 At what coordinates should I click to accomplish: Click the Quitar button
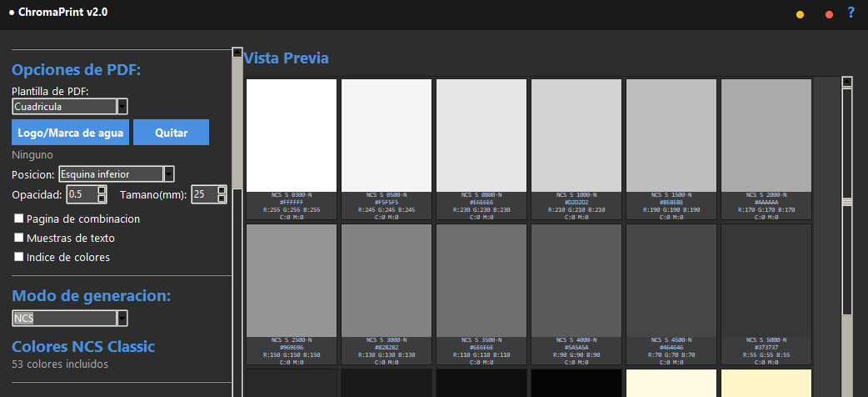[x=171, y=133]
